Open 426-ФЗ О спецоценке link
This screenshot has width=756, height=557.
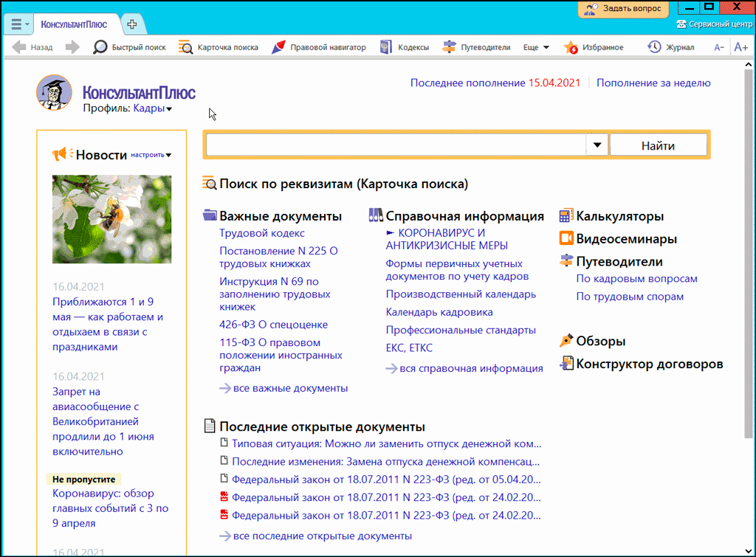(x=273, y=325)
